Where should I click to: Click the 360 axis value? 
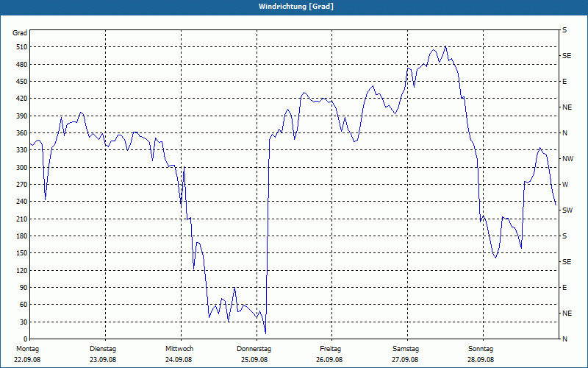(x=22, y=133)
